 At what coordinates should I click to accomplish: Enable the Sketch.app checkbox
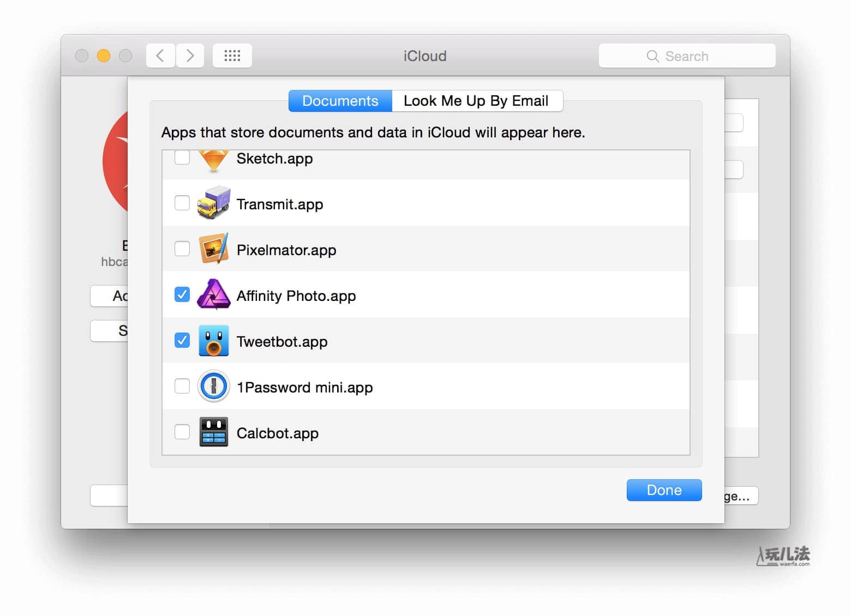coord(182,158)
